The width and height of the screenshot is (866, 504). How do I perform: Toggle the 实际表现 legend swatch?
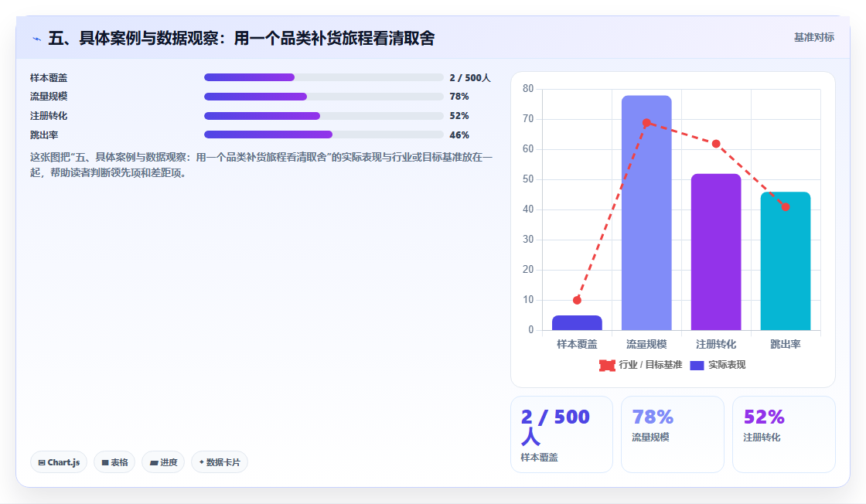click(x=697, y=365)
